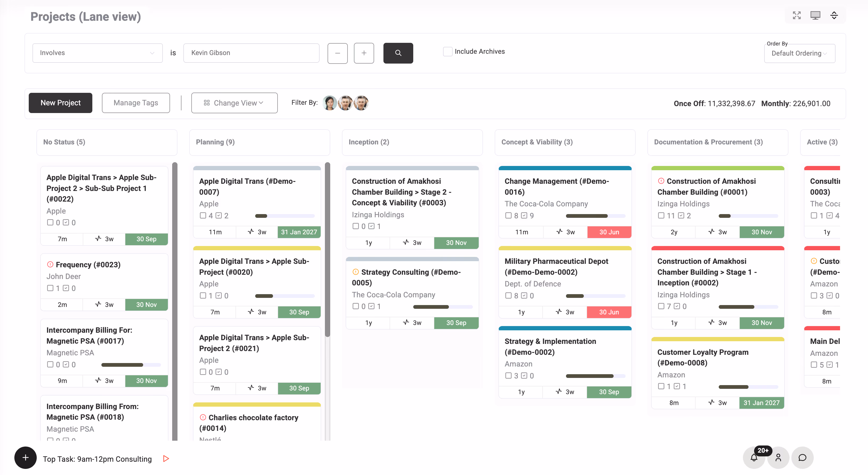
Task: Click open tasks checkbox on Change Management card
Action: click(509, 215)
